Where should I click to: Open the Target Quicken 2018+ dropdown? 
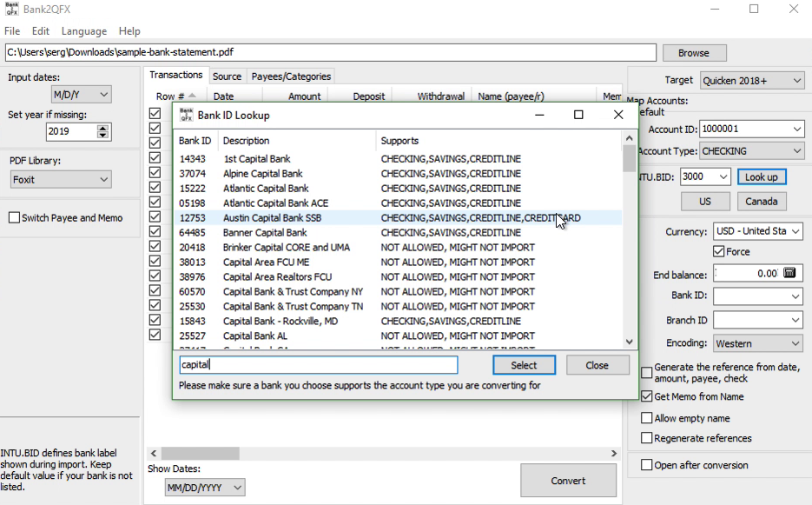pos(752,81)
